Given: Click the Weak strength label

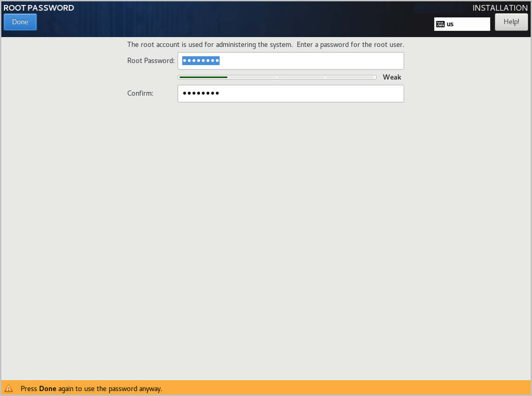Looking at the screenshot, I should coord(392,77).
